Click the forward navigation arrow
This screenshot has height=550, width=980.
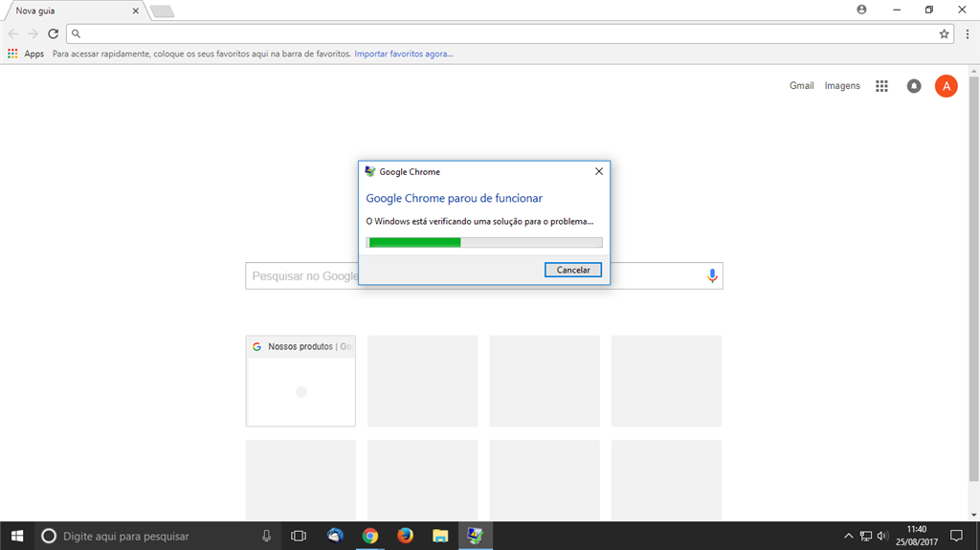pos(33,33)
